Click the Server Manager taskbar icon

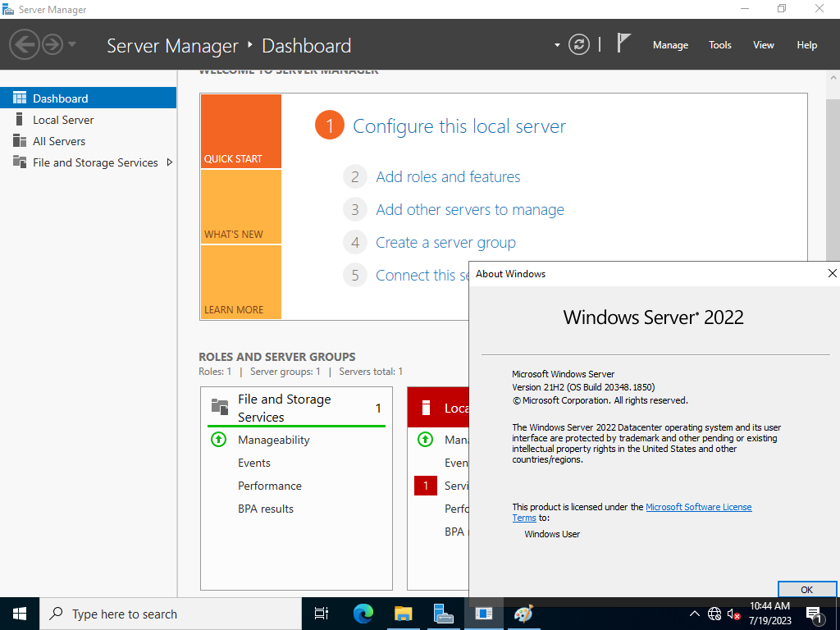click(x=444, y=614)
